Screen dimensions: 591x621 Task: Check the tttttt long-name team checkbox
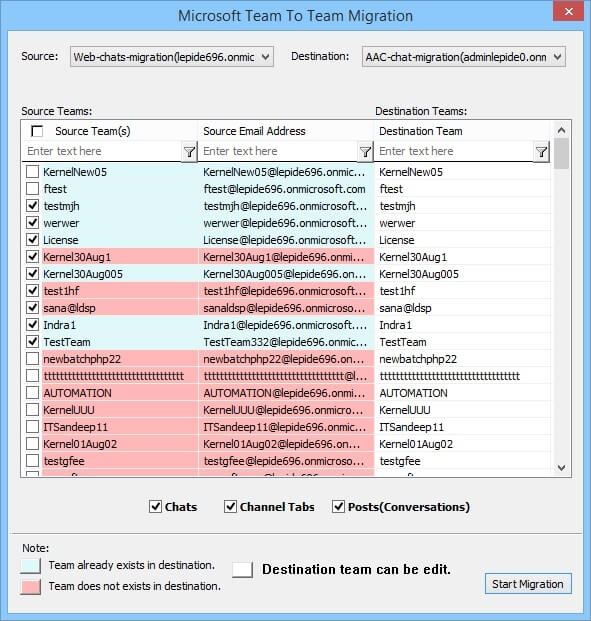(x=32, y=376)
